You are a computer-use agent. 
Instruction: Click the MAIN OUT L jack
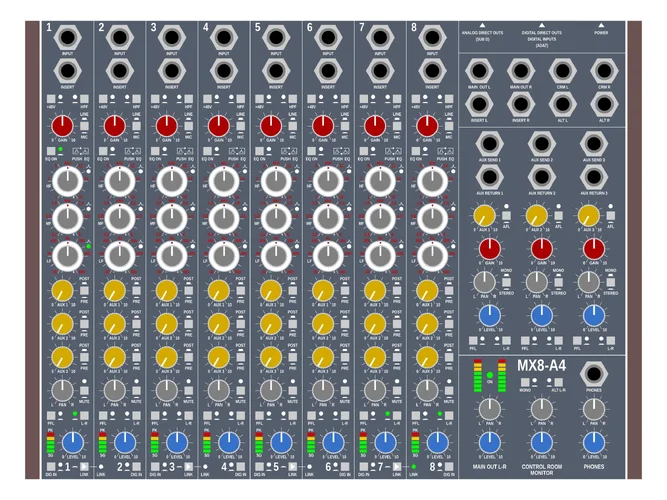point(479,70)
